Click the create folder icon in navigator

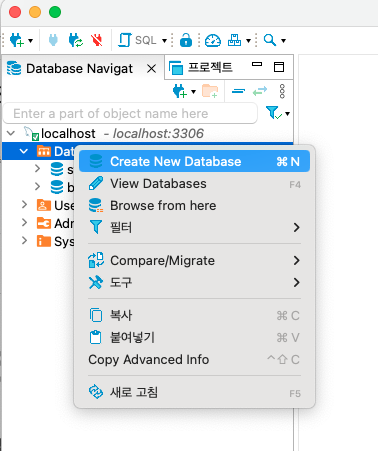(x=210, y=91)
